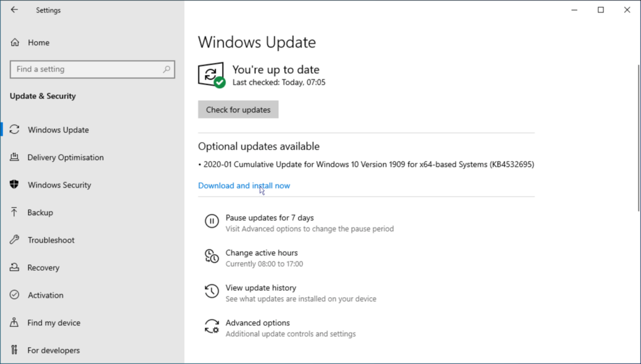
Task: Click the Download and install now link
Action: pyautogui.click(x=244, y=186)
